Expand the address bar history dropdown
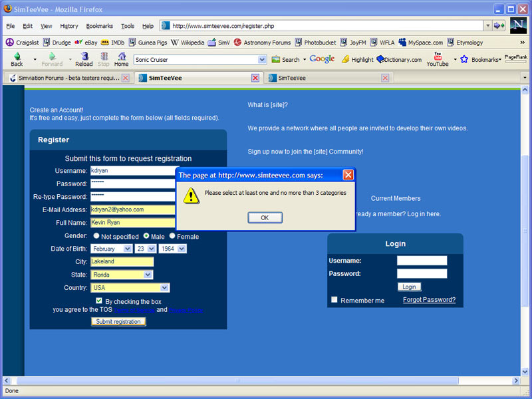 pyautogui.click(x=488, y=25)
